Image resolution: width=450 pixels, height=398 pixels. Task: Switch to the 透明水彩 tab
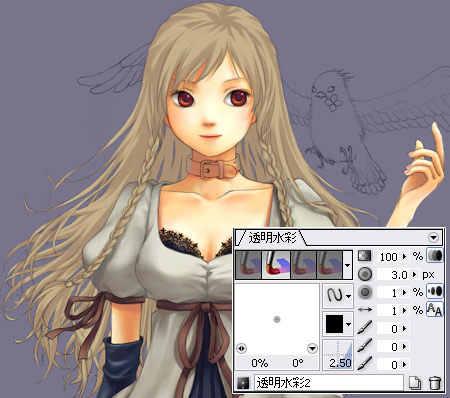pos(272,238)
